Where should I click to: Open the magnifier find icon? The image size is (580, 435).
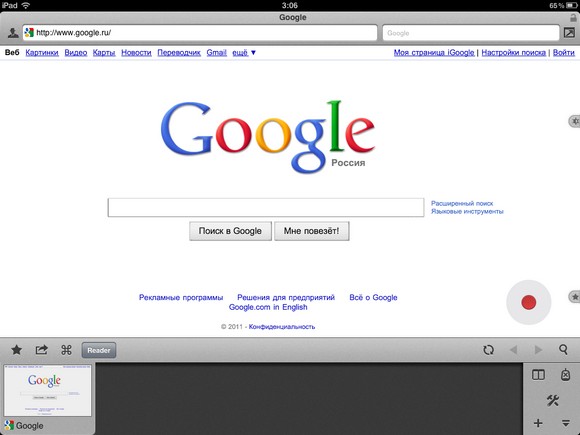pyautogui.click(x=563, y=350)
